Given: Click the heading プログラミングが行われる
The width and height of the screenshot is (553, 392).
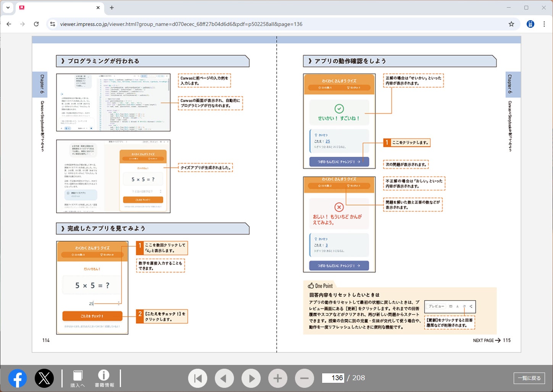Looking at the screenshot, I should [103, 61].
